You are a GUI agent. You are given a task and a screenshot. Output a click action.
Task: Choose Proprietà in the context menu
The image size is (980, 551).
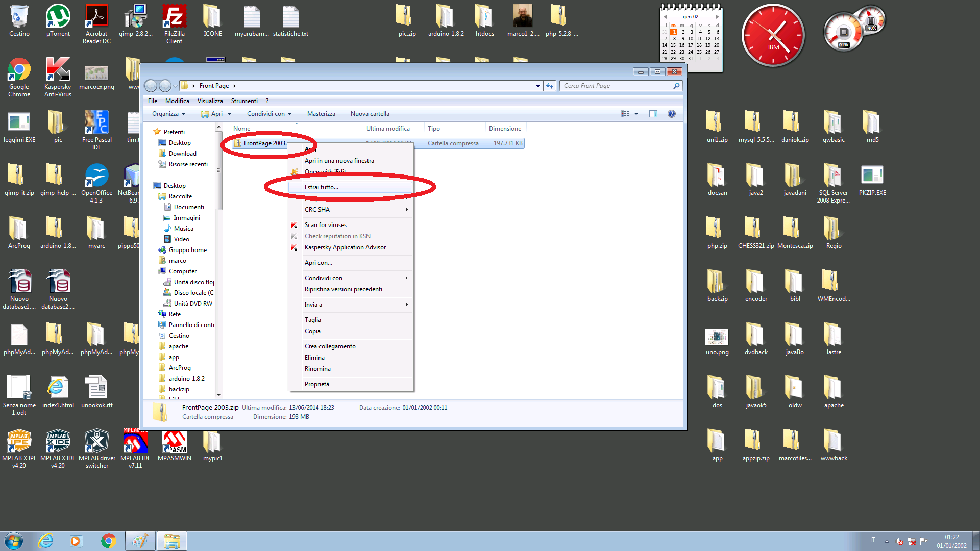tap(317, 384)
